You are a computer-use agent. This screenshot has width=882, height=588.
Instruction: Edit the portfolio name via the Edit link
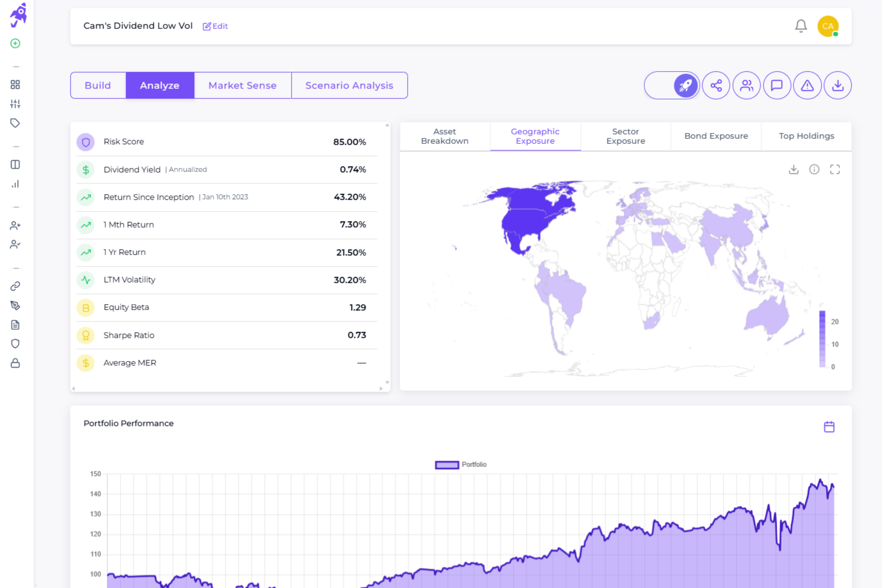click(x=215, y=26)
